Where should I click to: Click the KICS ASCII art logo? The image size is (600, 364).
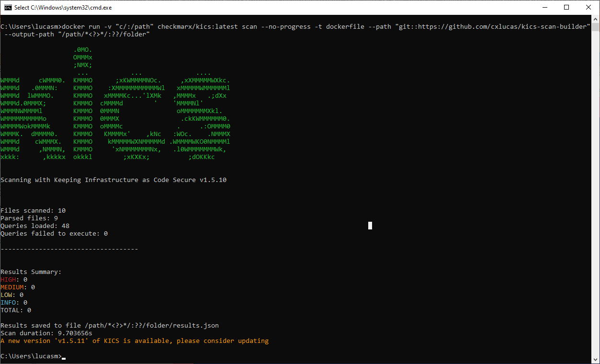tap(115, 103)
